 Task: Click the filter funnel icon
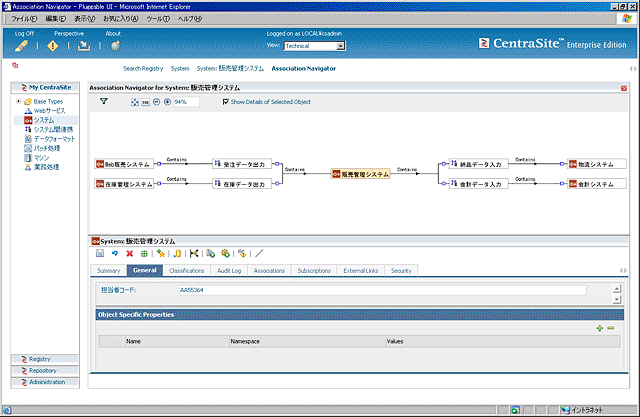(103, 101)
